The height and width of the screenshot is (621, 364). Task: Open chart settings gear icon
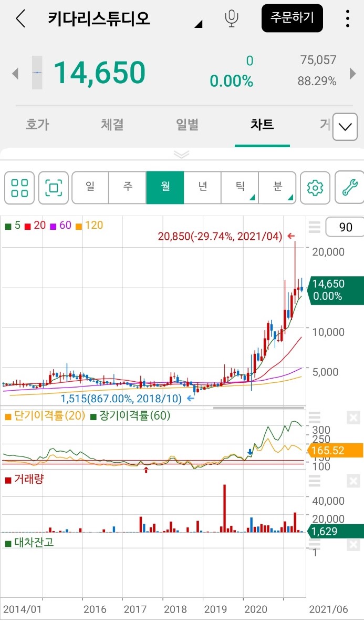[315, 188]
